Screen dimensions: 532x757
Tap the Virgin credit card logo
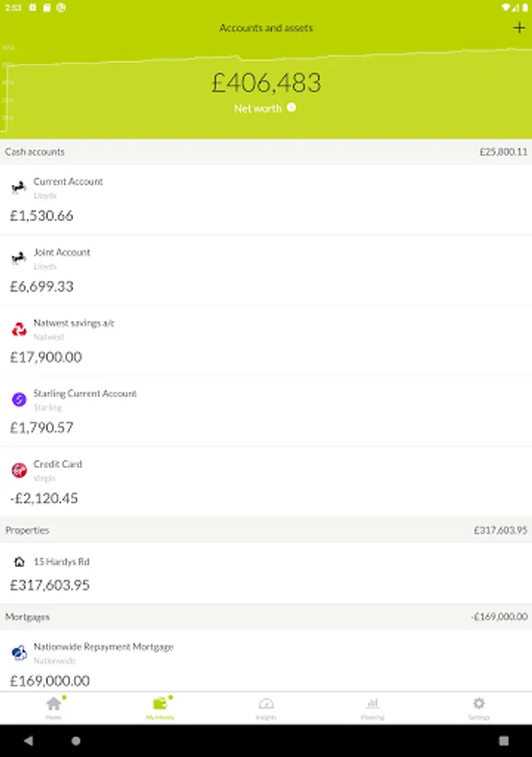point(18,470)
